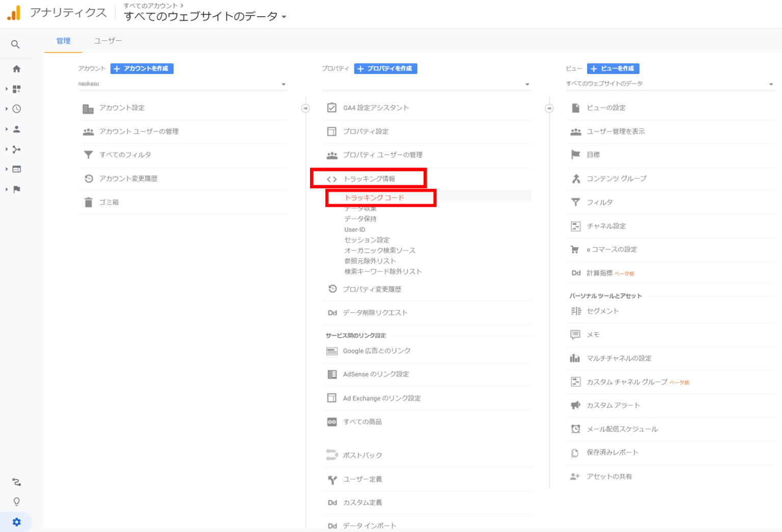Open the Realtime clock icon in sidebar
The height and width of the screenshot is (532, 782).
pos(17,109)
